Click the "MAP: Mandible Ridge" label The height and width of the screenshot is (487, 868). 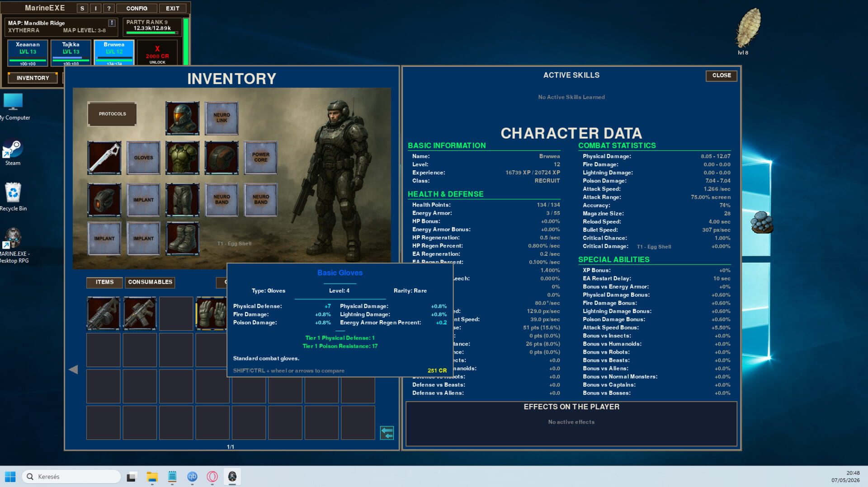[x=36, y=23]
